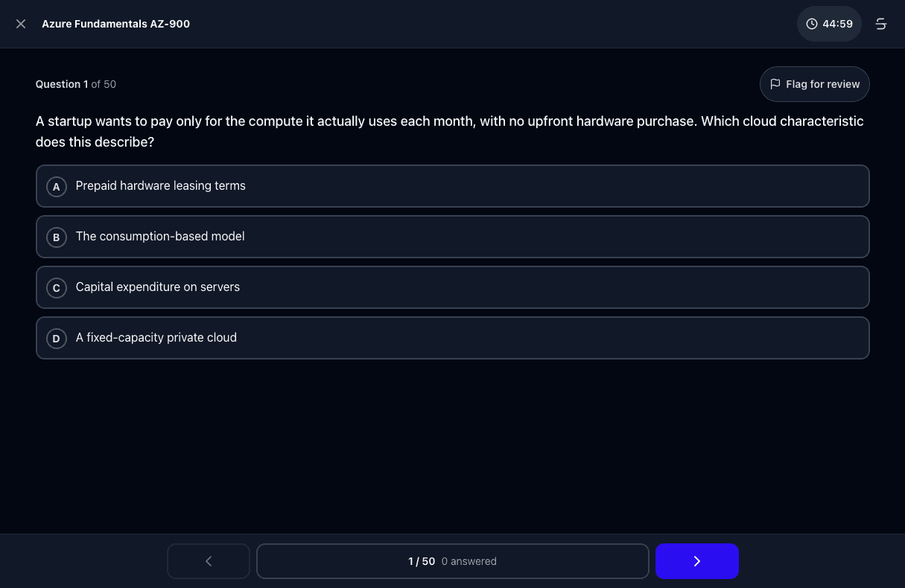This screenshot has height=588, width=905.
Task: Click the Azure Fundamentals AZ-900 title
Action: [x=115, y=24]
